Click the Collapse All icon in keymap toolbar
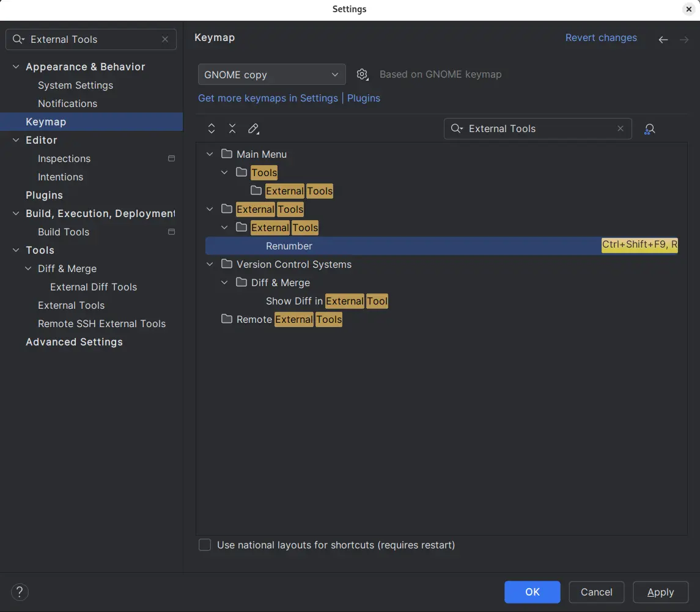The height and width of the screenshot is (612, 700). click(x=232, y=128)
